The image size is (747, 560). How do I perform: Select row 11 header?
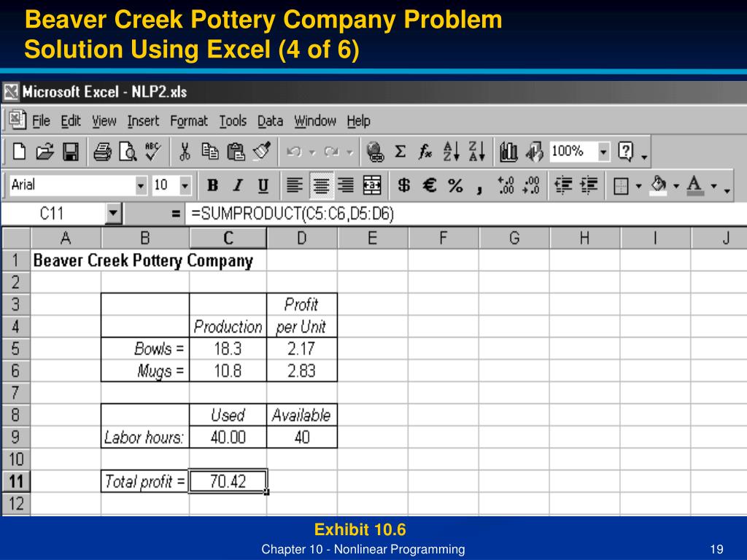(x=16, y=481)
